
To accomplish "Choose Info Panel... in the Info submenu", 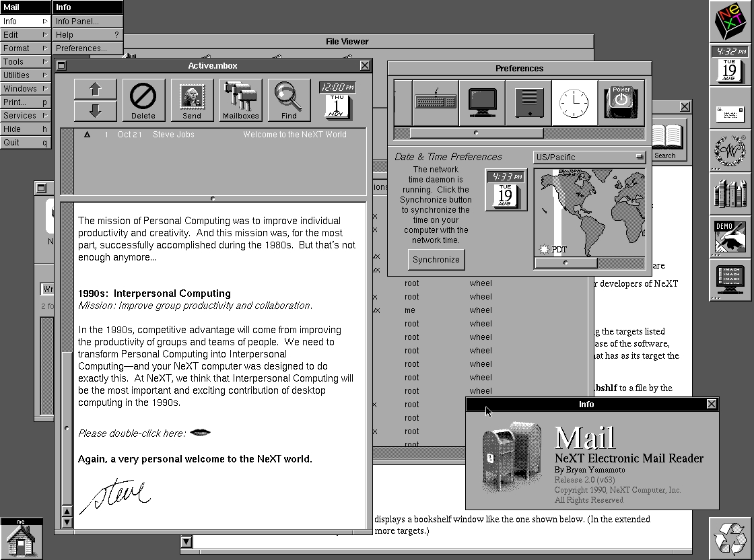I will [88, 21].
